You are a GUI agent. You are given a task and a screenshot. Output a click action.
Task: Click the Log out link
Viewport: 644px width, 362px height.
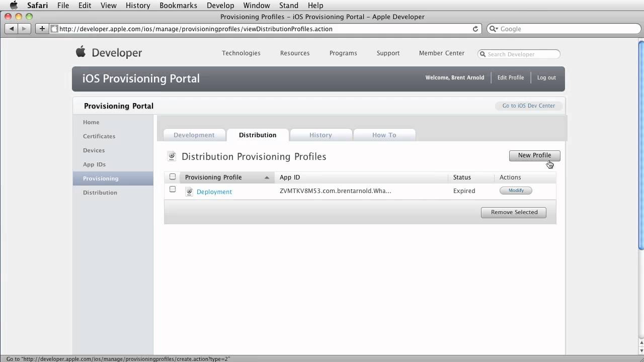click(x=546, y=77)
